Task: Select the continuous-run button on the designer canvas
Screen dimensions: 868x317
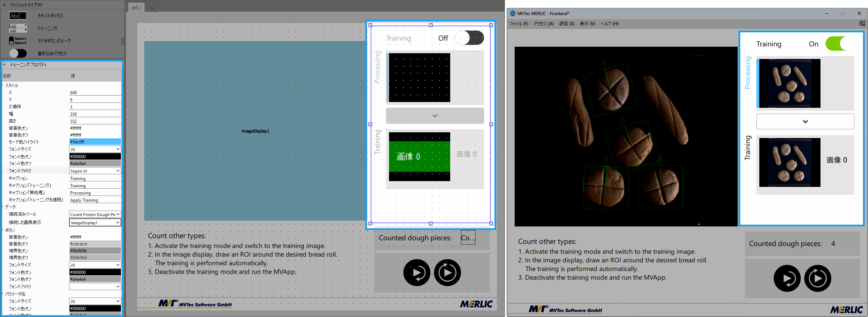Action: pos(447,273)
